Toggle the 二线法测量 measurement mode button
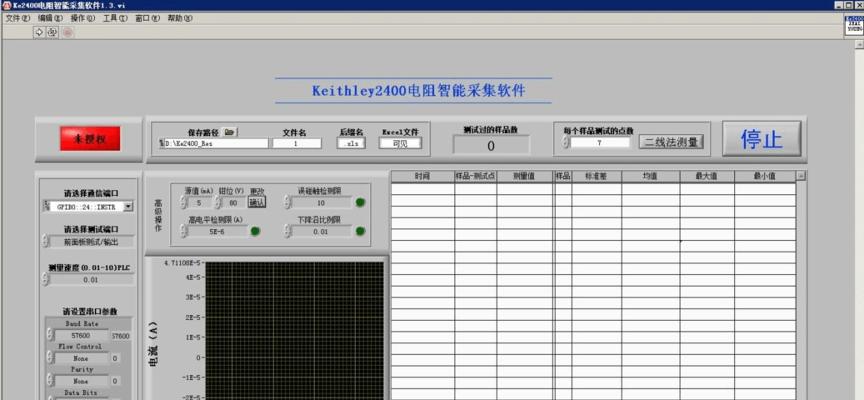Screen dimensions: 864x400 point(671,142)
